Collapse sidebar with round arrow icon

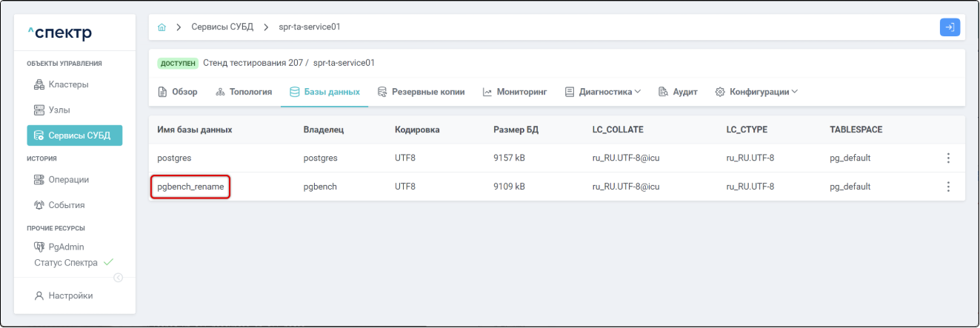point(118,278)
